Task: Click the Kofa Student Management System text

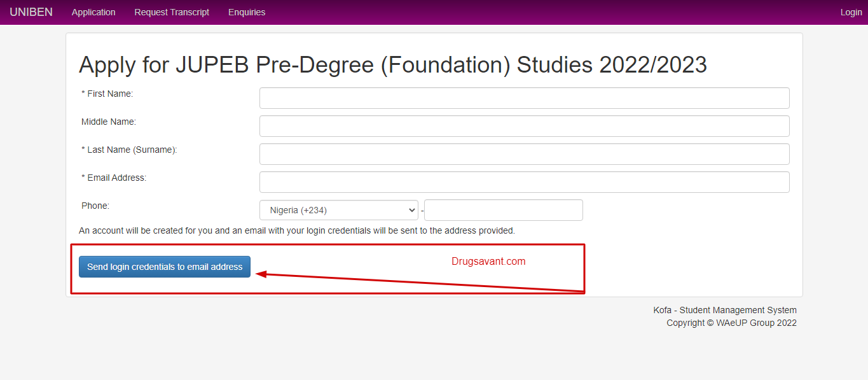Action: [724, 310]
